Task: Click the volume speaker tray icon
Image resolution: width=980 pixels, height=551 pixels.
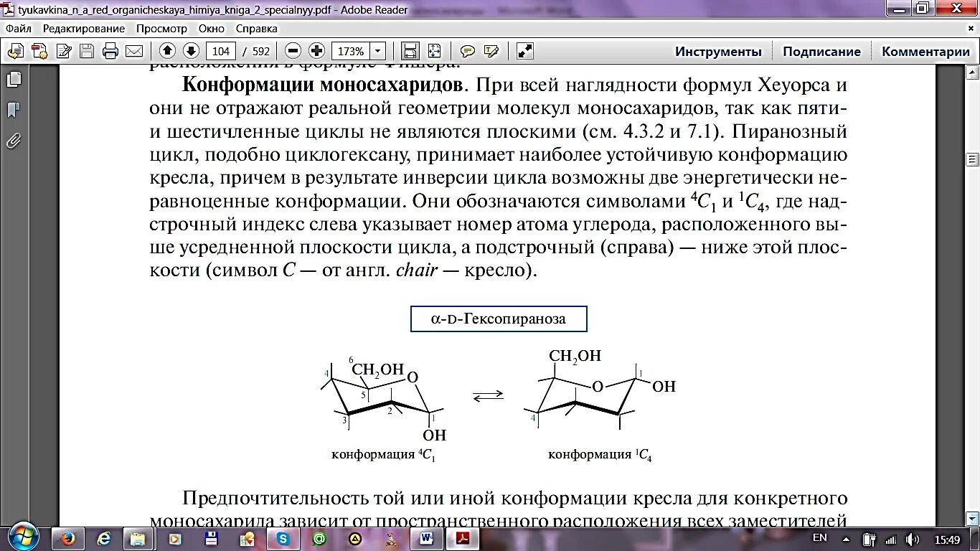Action: tap(913, 539)
